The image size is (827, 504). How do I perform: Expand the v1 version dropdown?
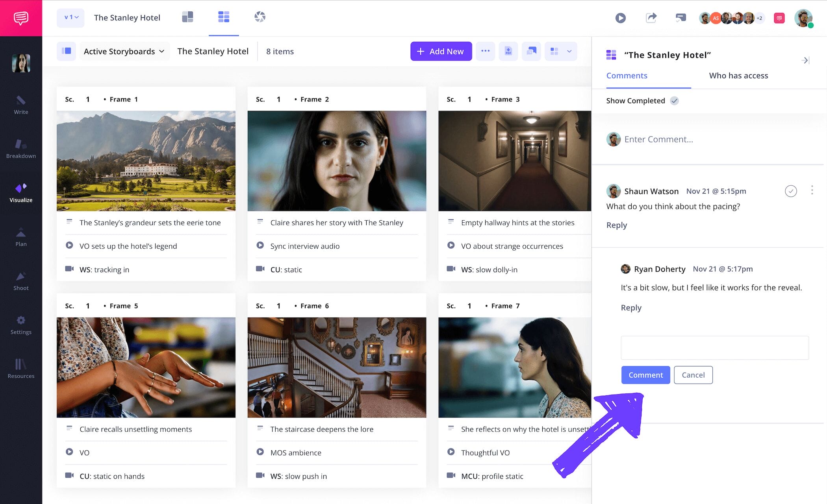(71, 18)
